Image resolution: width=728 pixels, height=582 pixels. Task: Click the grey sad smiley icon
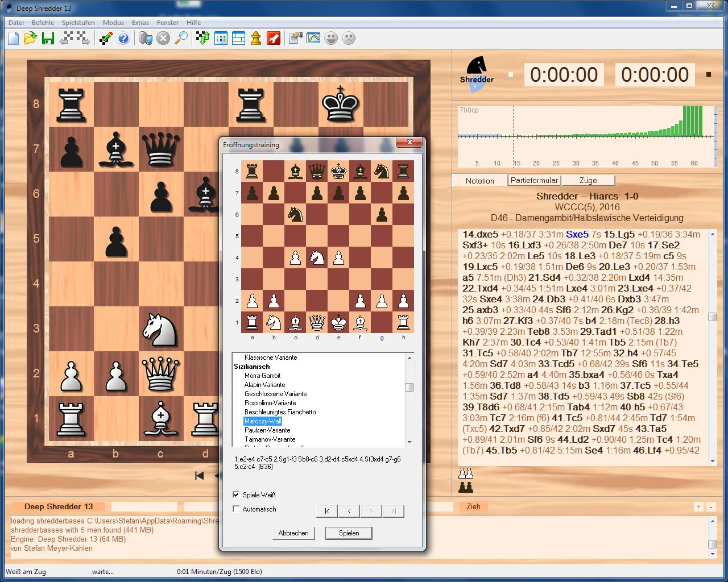pos(349,38)
